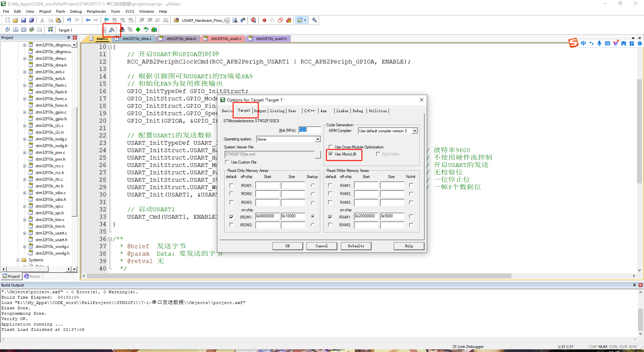This screenshot has height=352, width=644.
Task: Click the Save All toolbar icon
Action: [x=32, y=20]
